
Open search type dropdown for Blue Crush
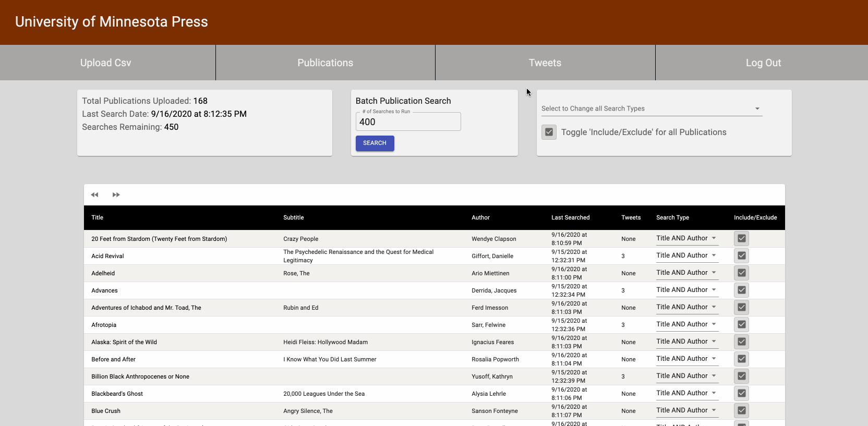pos(687,410)
